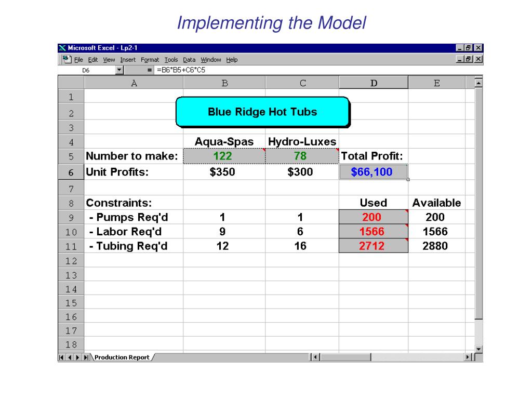This screenshot has height=399, width=532.
Task: Click the last sheet tab navigation arrow
Action: (x=86, y=357)
